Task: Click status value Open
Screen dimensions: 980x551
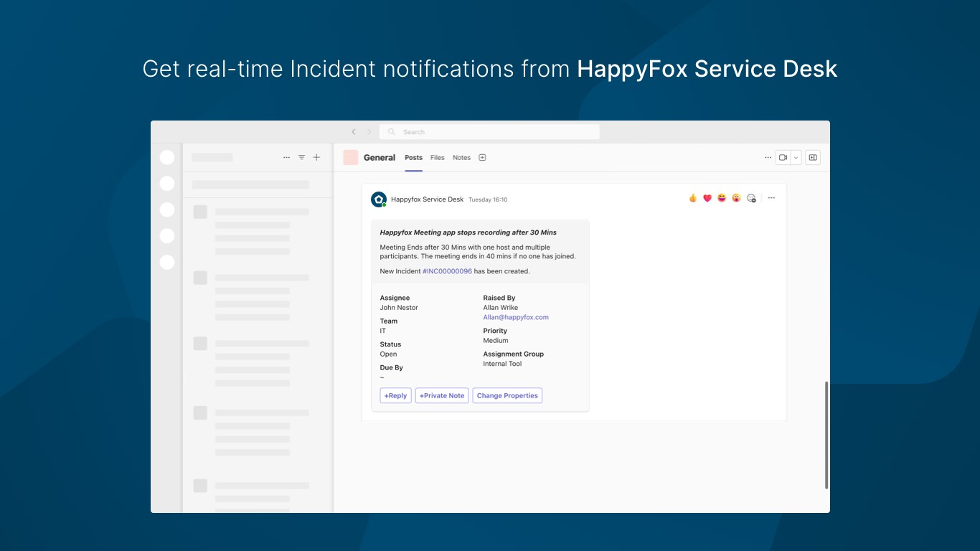Action: [x=388, y=354]
